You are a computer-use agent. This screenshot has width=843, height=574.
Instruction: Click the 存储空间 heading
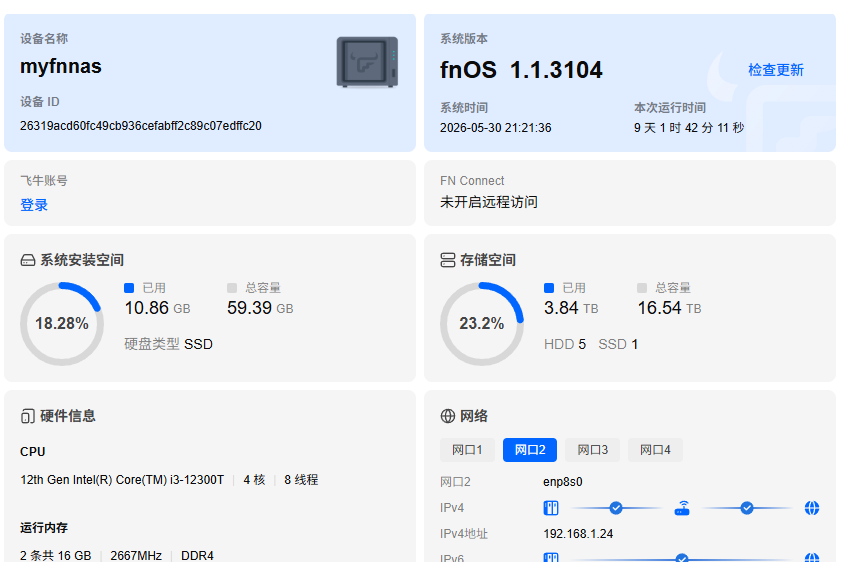click(x=488, y=260)
